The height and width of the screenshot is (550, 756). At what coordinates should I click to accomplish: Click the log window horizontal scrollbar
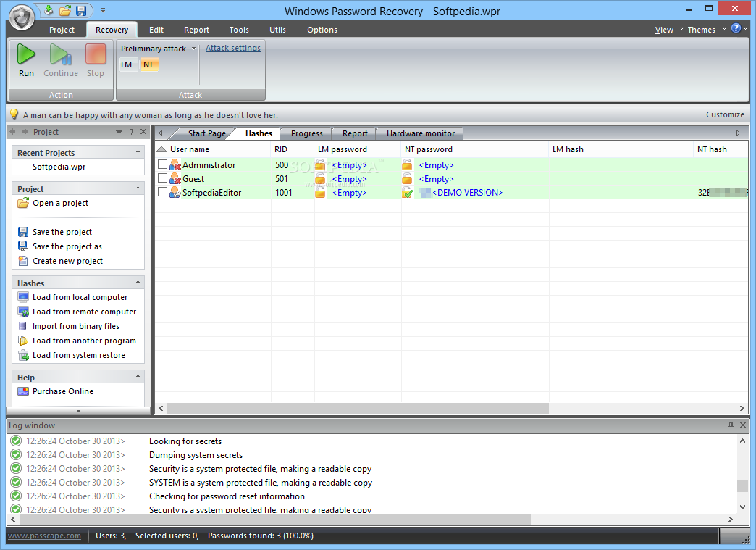point(275,519)
